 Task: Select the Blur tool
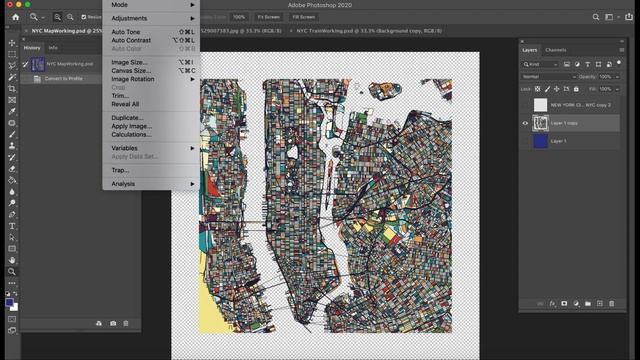12,191
